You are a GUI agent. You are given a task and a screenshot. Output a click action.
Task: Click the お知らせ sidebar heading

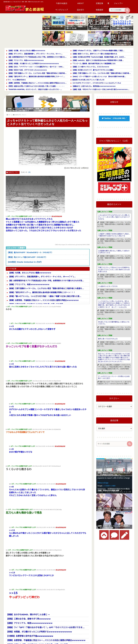click(x=114, y=102)
